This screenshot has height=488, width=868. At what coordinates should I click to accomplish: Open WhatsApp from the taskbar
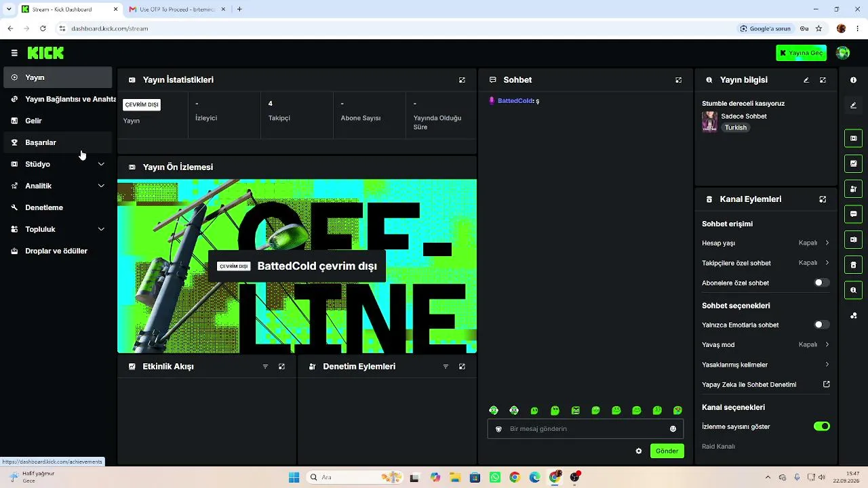(494, 477)
